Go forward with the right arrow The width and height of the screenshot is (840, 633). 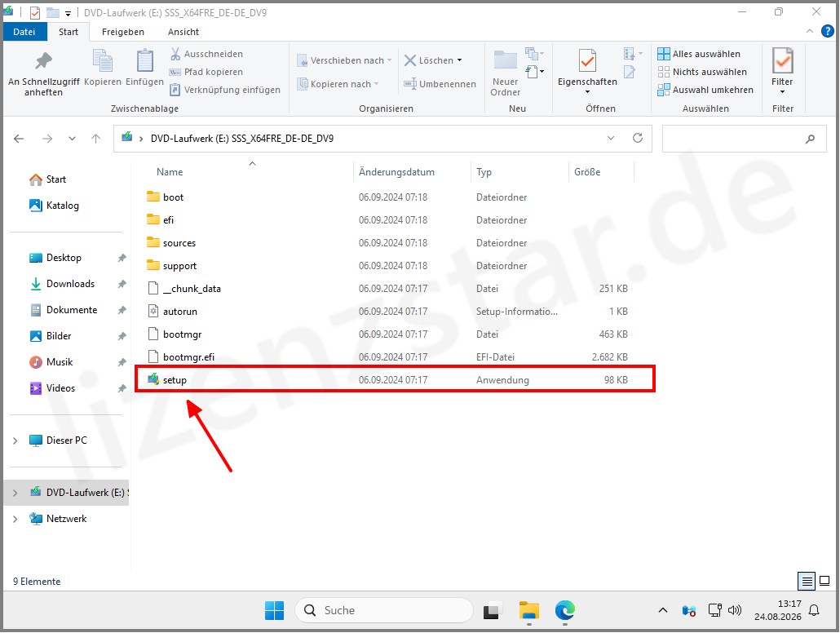tap(47, 139)
